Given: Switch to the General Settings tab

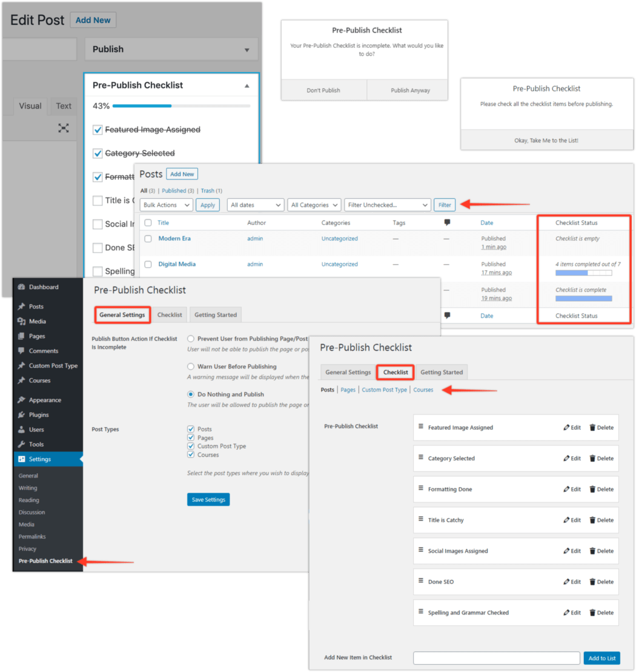Looking at the screenshot, I should pos(122,314).
